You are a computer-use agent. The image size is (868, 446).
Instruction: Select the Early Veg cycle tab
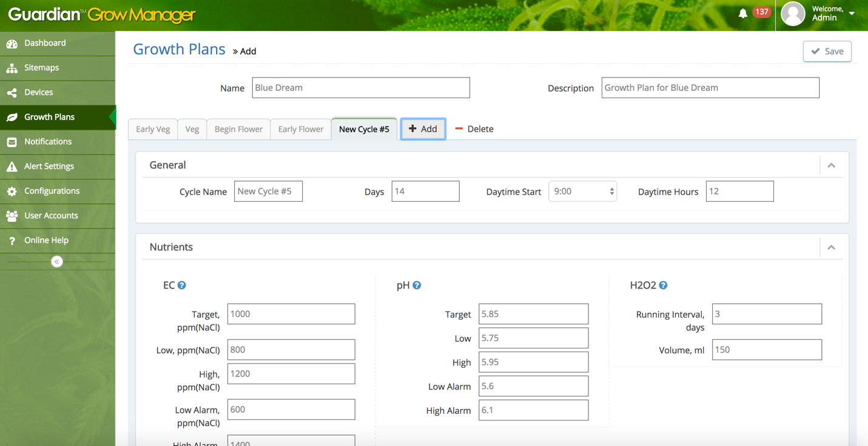tap(152, 128)
